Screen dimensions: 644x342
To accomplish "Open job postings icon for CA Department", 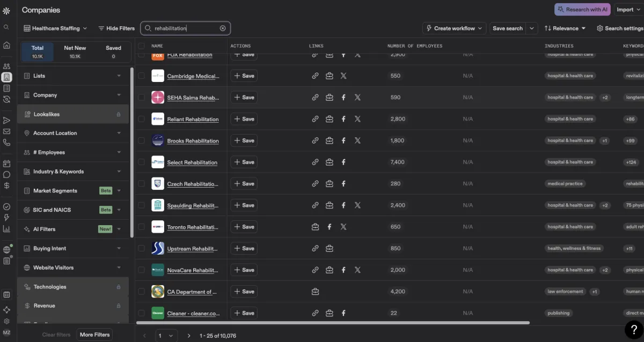I will pos(316,292).
